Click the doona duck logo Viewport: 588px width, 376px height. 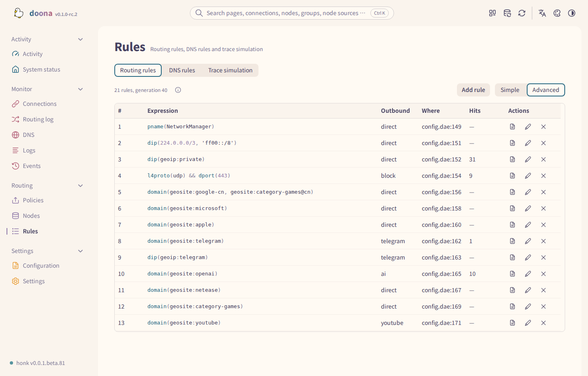18,13
